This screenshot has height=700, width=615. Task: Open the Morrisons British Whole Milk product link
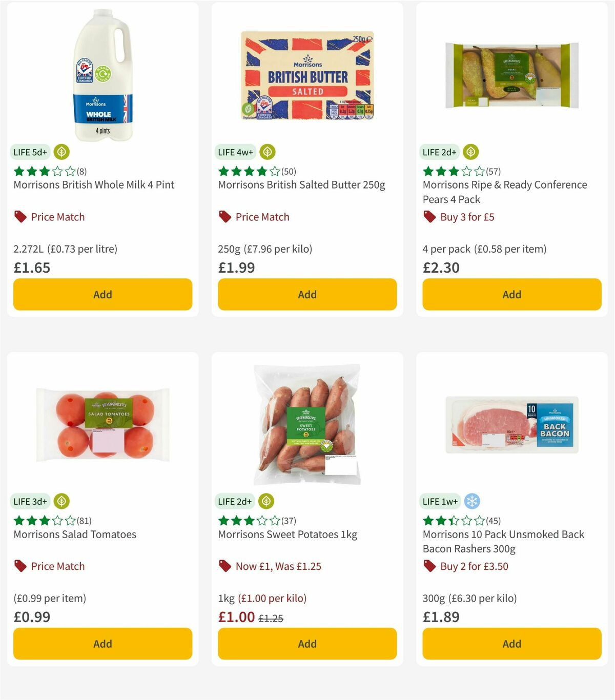click(94, 184)
